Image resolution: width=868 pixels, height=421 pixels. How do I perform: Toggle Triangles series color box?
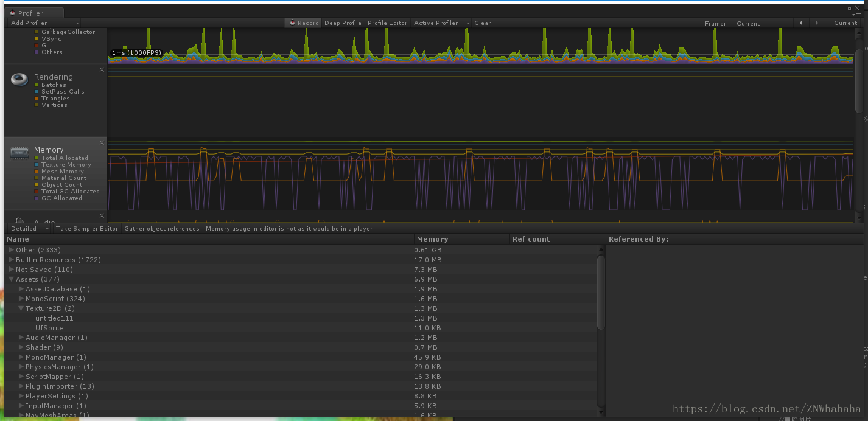coord(37,99)
